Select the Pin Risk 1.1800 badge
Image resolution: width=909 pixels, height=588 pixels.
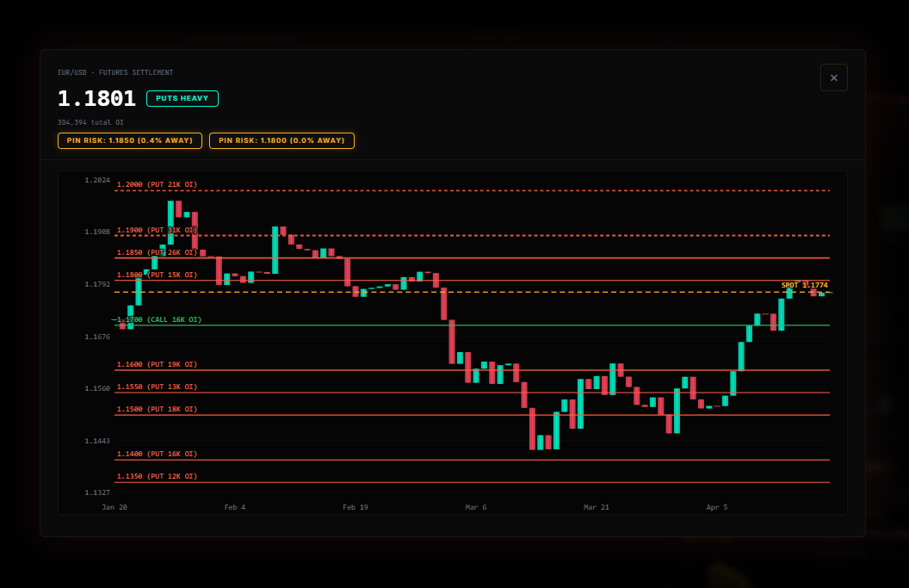[281, 140]
